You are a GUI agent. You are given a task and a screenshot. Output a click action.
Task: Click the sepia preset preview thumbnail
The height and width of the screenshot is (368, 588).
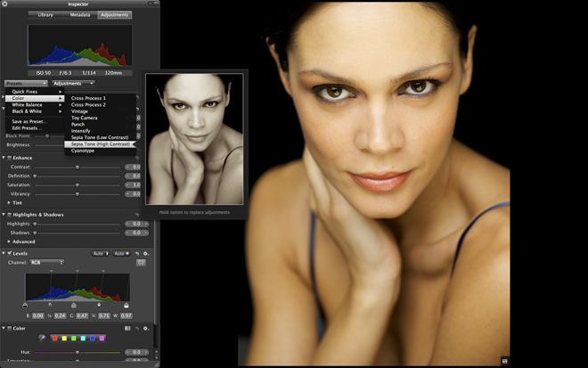(x=194, y=139)
